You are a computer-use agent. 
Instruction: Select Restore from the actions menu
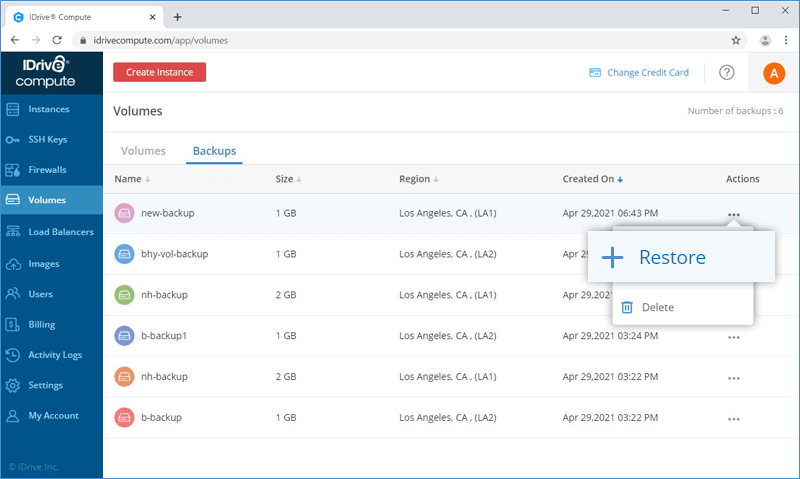pyautogui.click(x=671, y=257)
